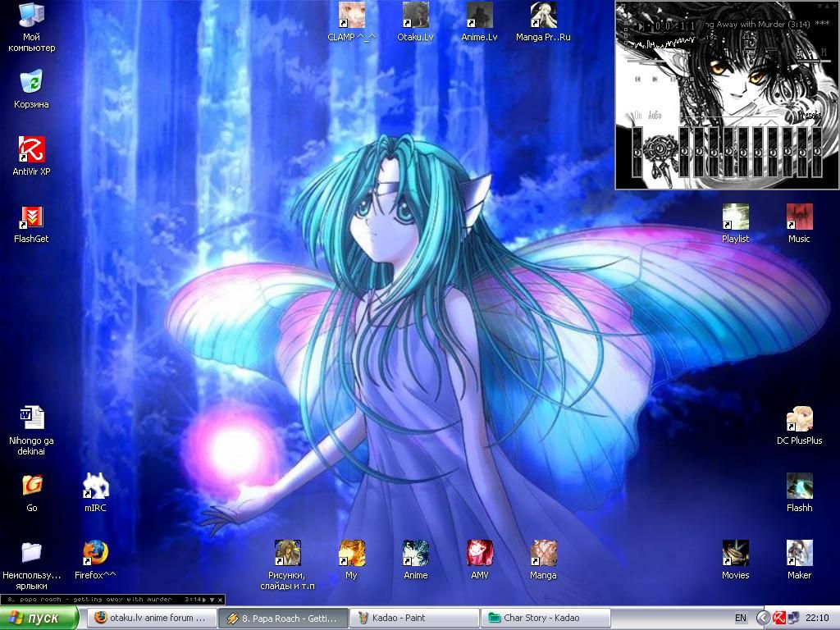Image resolution: width=840 pixels, height=630 pixels.
Task: Toggle the equalizer On switch
Action: click(638, 116)
